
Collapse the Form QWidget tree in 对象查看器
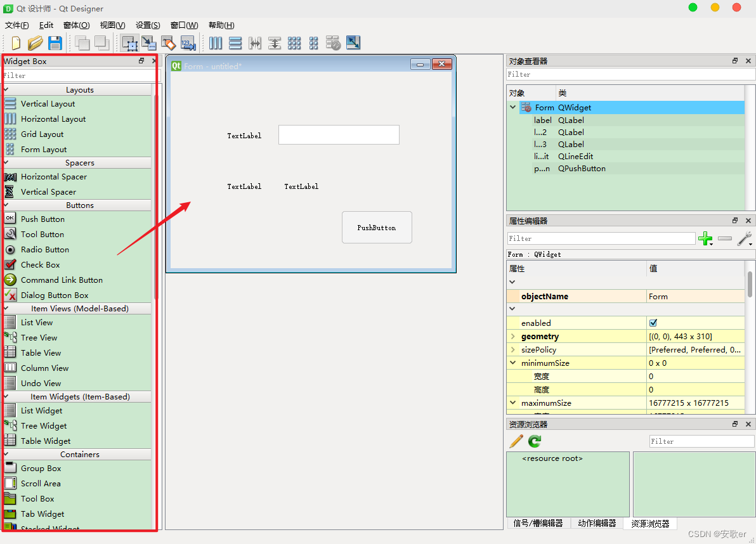512,107
